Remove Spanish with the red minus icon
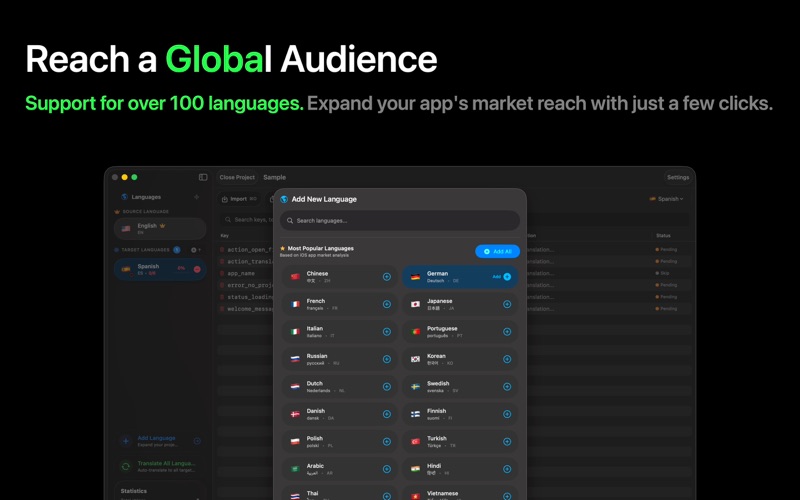800x500 pixels. [197, 269]
